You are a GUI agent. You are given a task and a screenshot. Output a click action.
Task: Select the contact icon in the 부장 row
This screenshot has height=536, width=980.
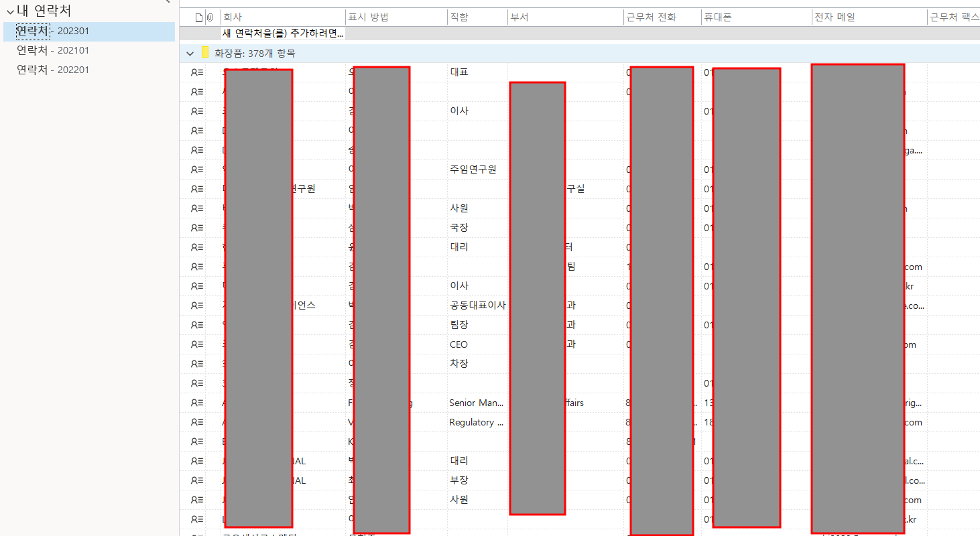pyautogui.click(x=197, y=480)
